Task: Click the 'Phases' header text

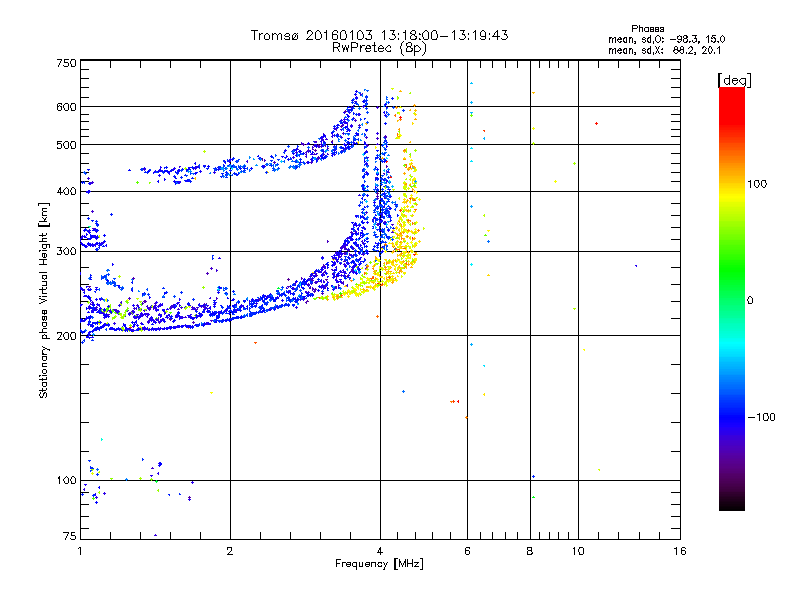Action: [647, 29]
